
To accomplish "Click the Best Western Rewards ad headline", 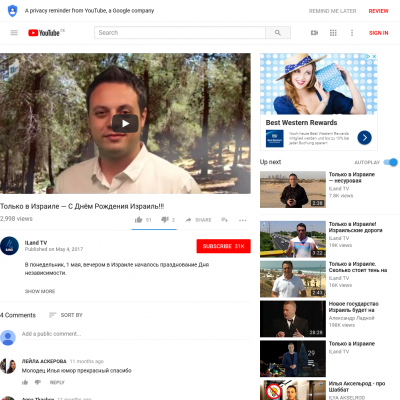I will click(x=301, y=122).
